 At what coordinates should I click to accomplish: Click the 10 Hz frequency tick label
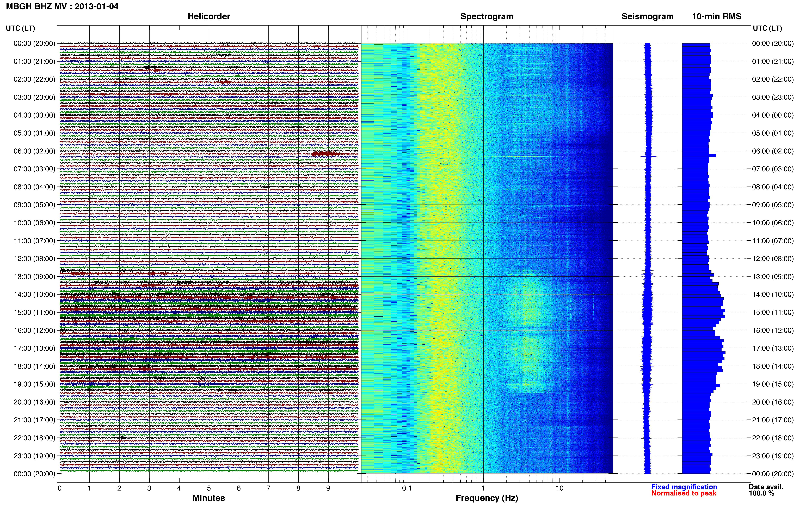pyautogui.click(x=559, y=488)
